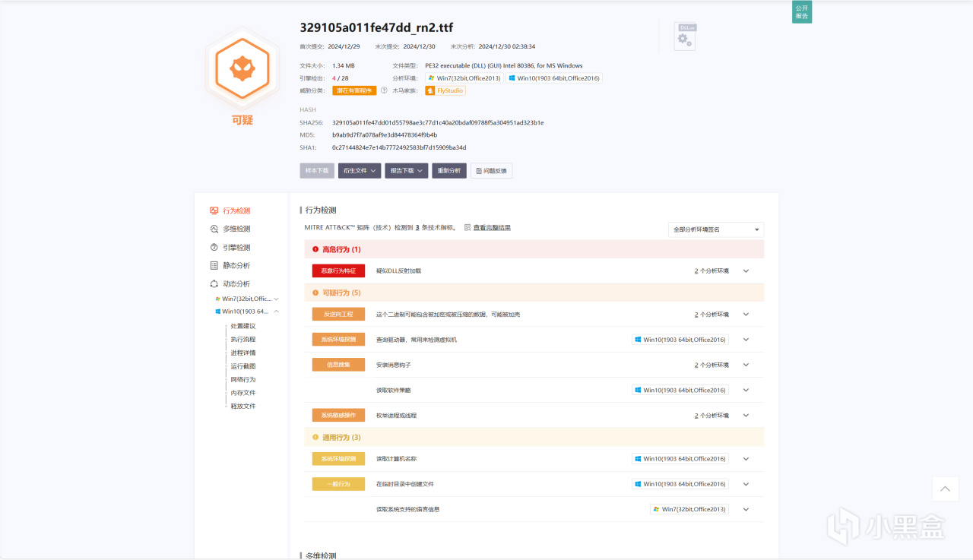Image resolution: width=973 pixels, height=560 pixels.
Task: Click the Win10 tag on 读取计算机名称 row
Action: [x=680, y=459]
